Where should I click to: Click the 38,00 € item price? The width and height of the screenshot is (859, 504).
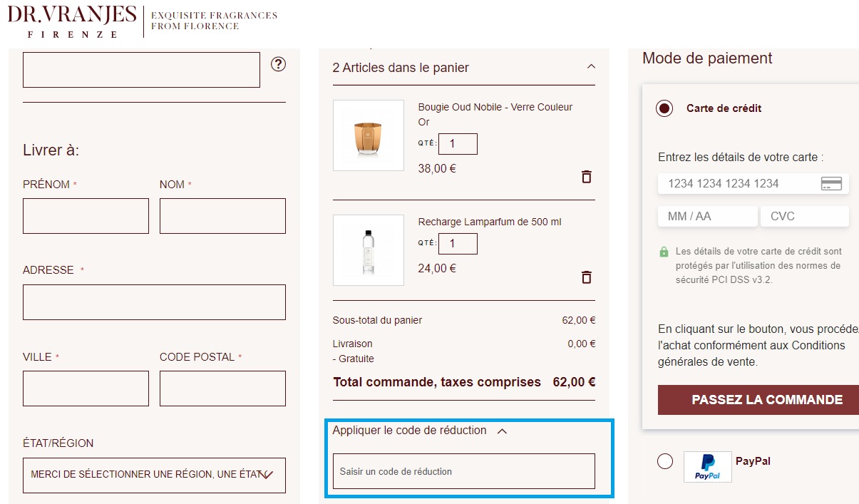click(x=437, y=169)
